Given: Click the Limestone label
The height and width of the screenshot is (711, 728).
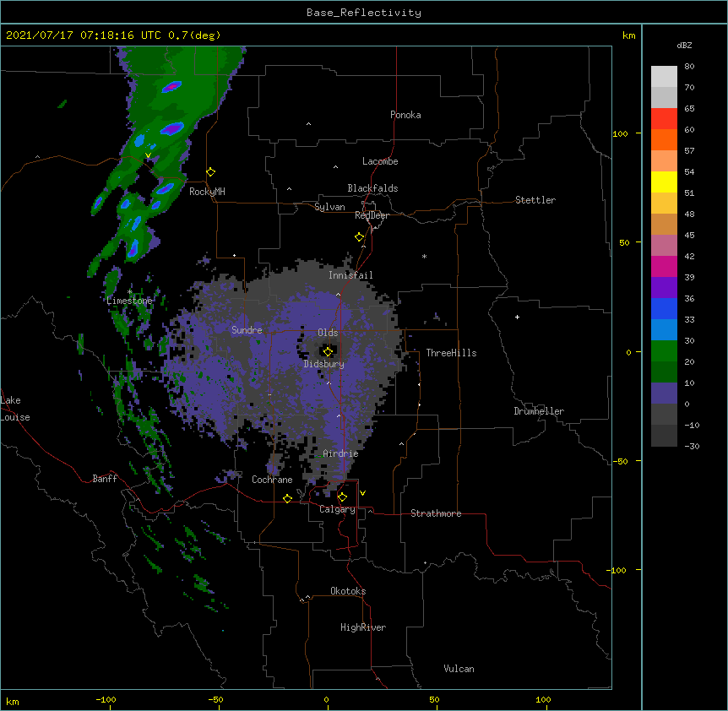Looking at the screenshot, I should pos(129,301).
